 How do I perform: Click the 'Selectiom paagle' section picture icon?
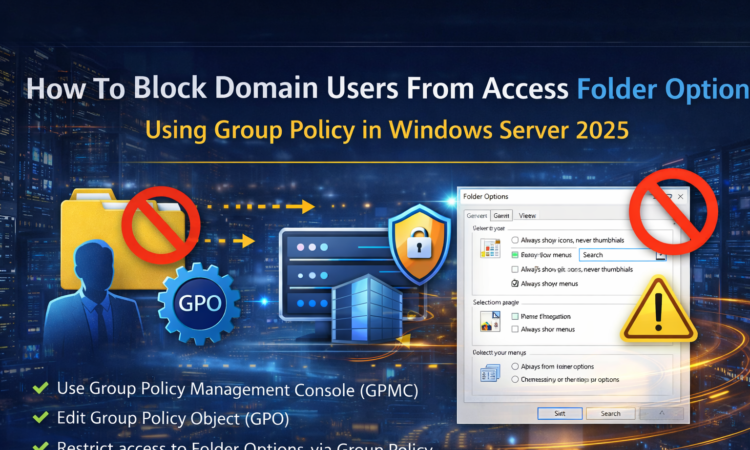click(x=490, y=321)
